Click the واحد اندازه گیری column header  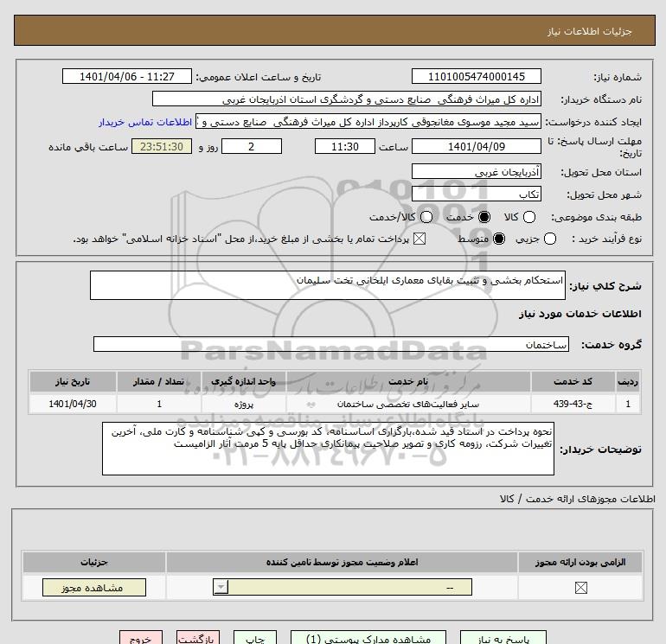tap(243, 381)
